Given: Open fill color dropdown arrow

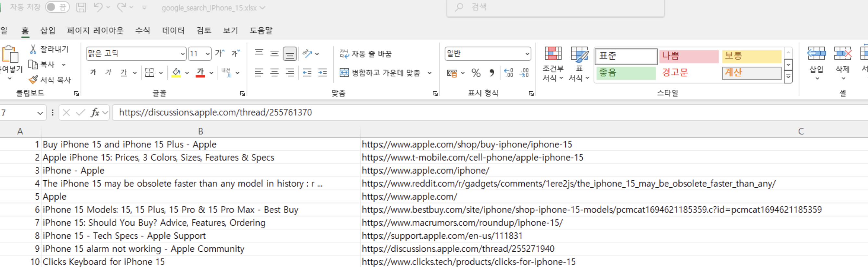Looking at the screenshot, I should pos(187,73).
